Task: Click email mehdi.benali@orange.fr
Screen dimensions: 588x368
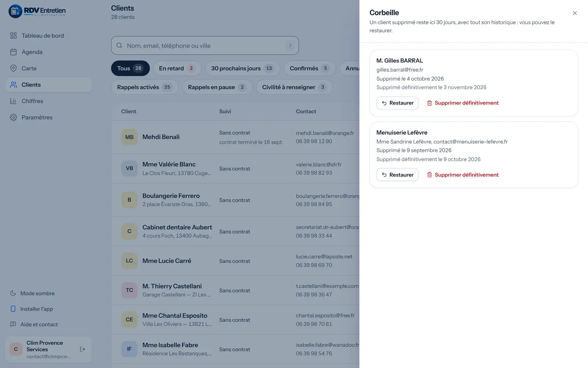Action: click(x=325, y=133)
